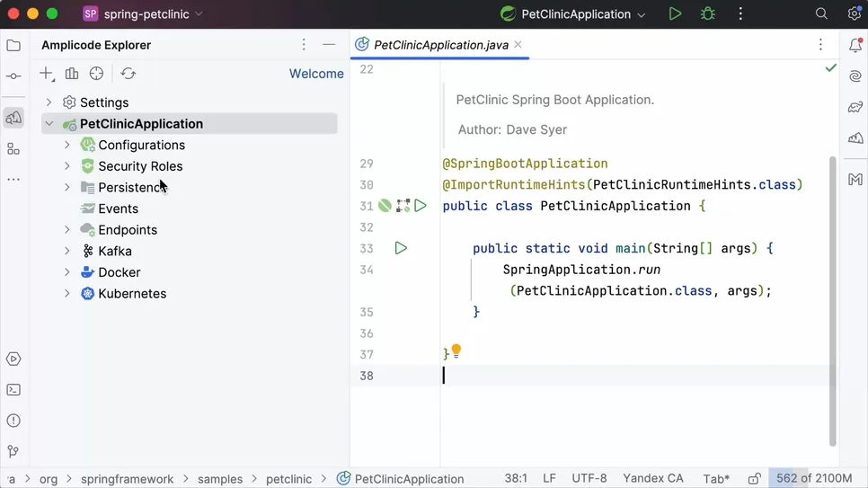Expand the Kafka node

click(x=67, y=251)
